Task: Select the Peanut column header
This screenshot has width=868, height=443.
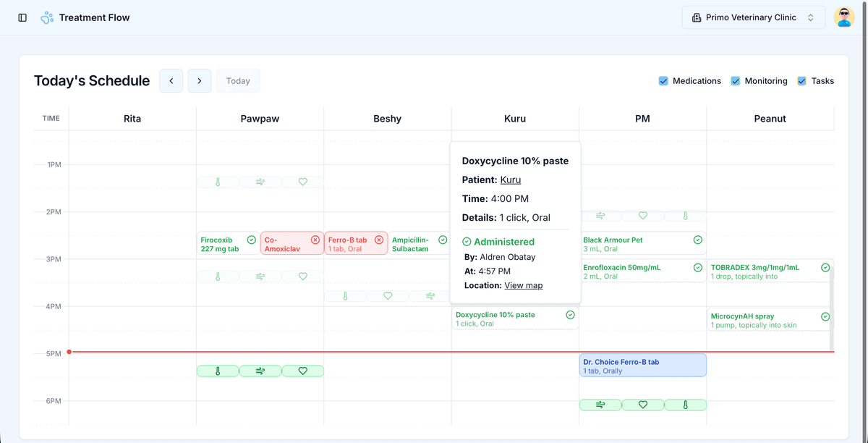Action: tap(770, 118)
